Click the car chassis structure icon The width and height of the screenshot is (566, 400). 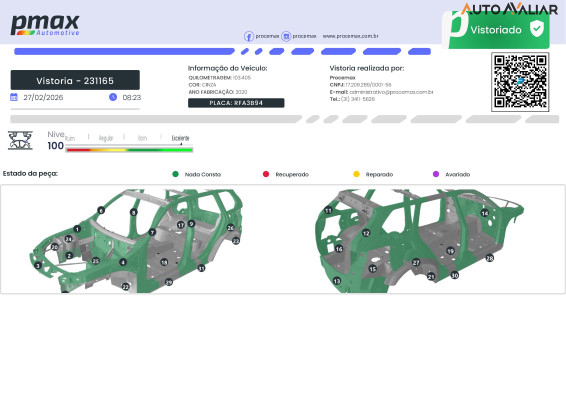[x=21, y=140]
